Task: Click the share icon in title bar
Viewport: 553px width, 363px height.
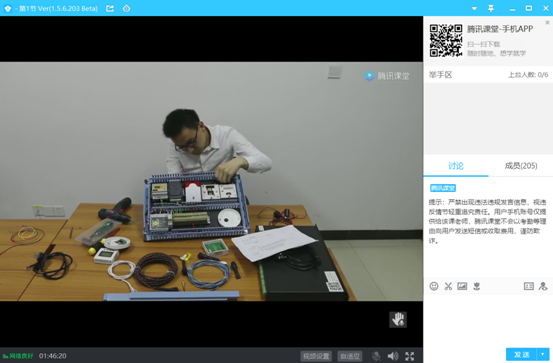Action: (110, 8)
